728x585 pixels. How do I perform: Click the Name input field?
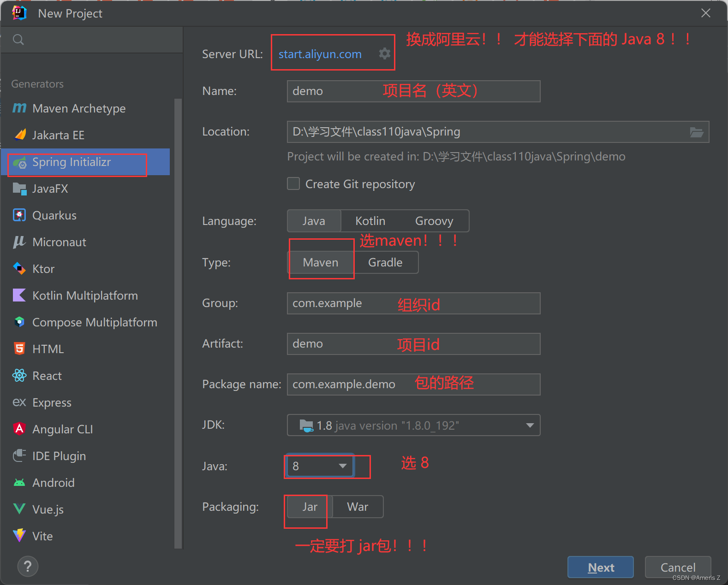click(413, 91)
